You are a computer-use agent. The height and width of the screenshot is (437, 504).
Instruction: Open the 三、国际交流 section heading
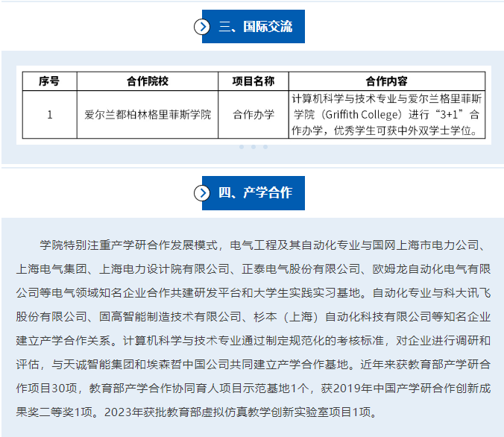(x=255, y=27)
